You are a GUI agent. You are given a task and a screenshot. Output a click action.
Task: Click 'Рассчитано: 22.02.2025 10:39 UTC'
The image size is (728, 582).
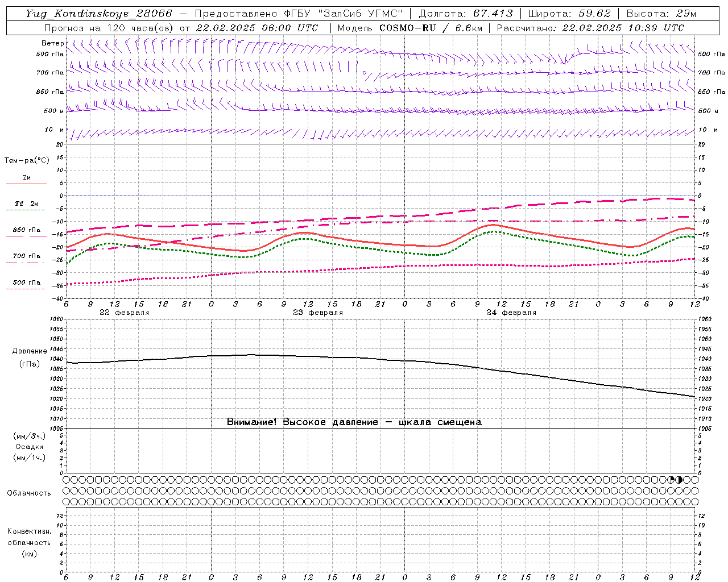(x=590, y=28)
